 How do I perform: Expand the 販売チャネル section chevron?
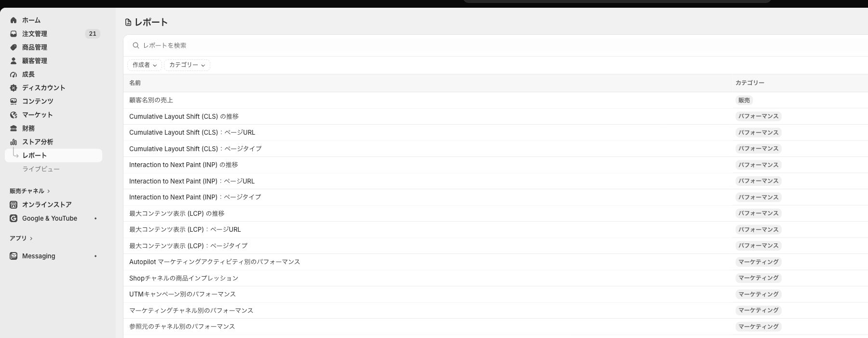tap(49, 191)
